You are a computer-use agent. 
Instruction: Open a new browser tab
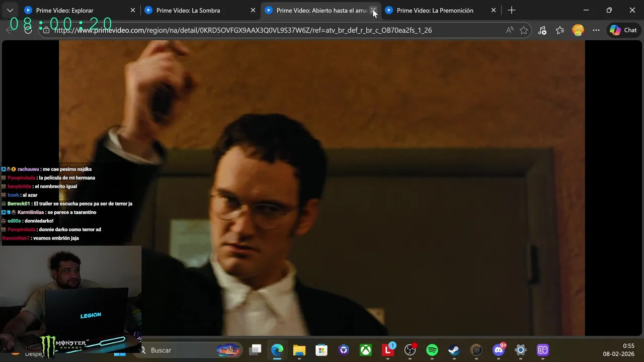click(512, 10)
